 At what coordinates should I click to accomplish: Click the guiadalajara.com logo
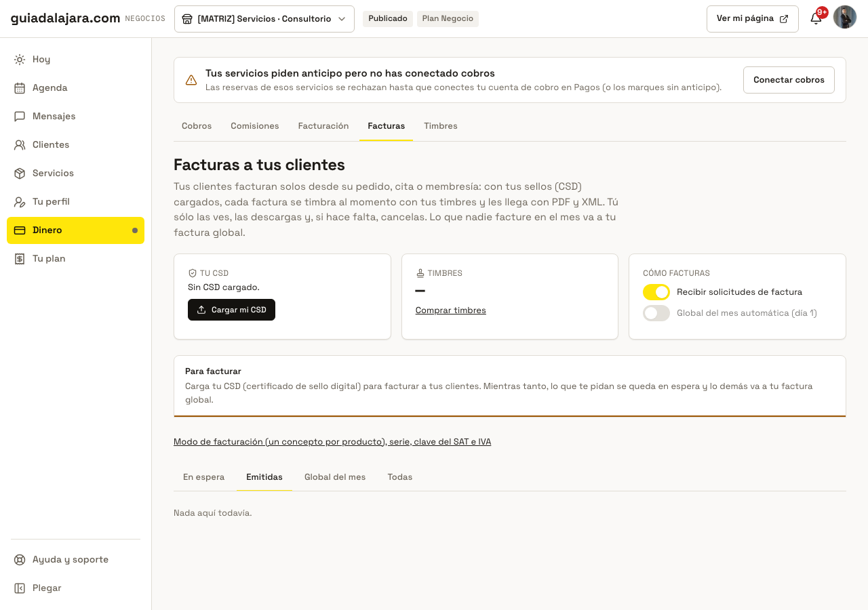[66, 18]
